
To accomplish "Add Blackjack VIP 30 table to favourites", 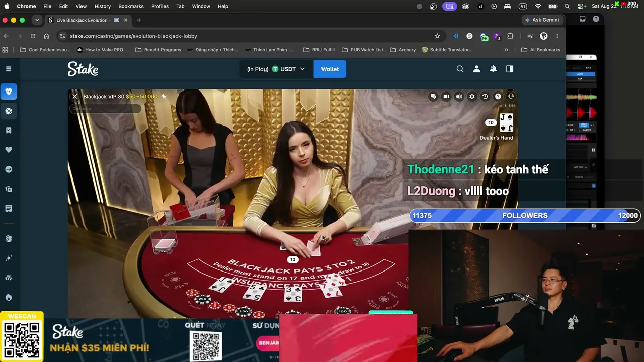I will (x=164, y=97).
